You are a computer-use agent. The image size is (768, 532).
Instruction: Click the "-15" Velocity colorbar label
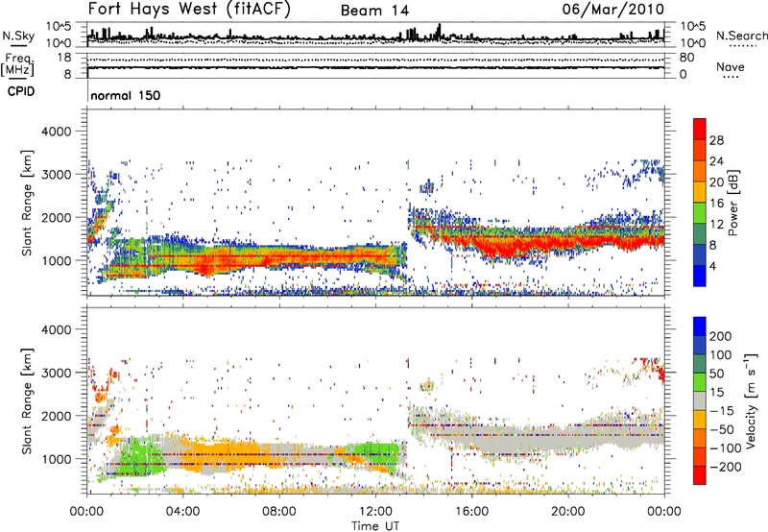tap(722, 411)
